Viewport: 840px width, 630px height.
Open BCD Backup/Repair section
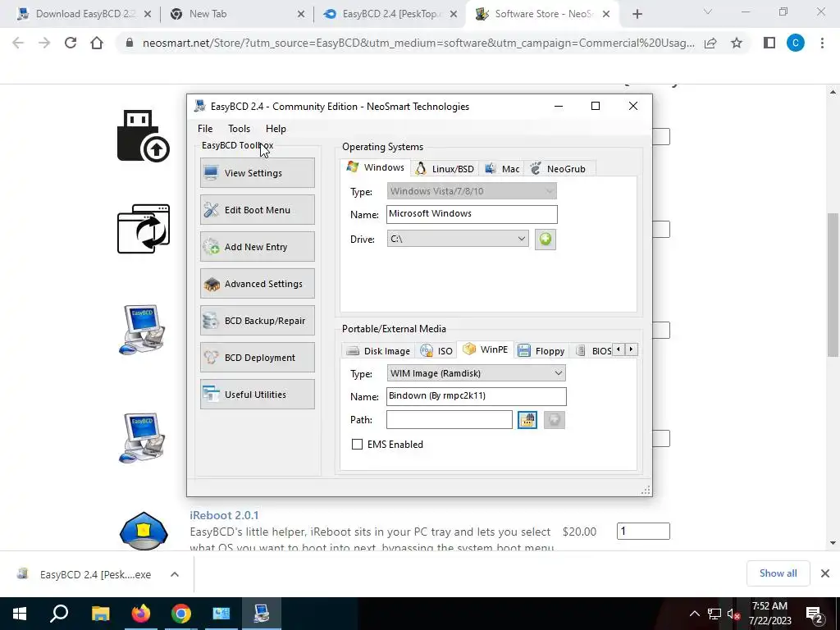[x=257, y=321]
